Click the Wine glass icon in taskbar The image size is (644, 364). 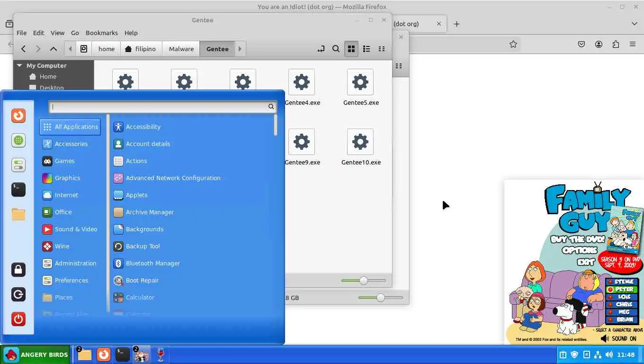point(160,355)
